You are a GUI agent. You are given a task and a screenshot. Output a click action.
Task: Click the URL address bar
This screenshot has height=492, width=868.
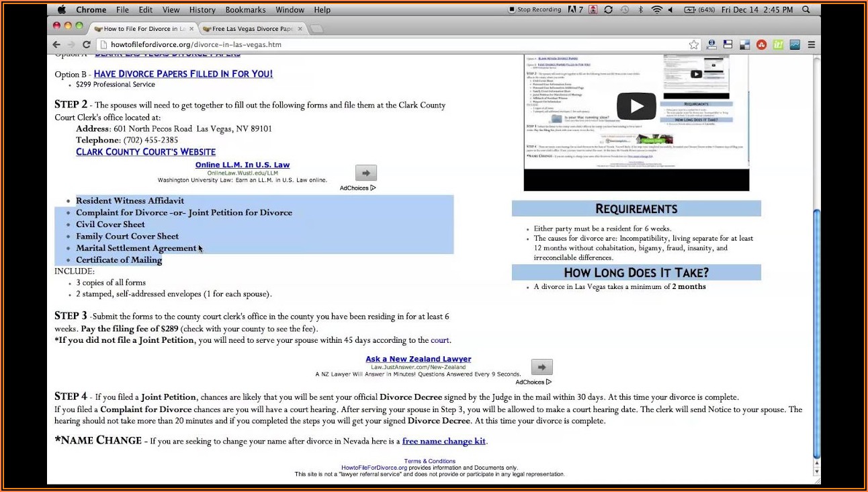(x=390, y=44)
